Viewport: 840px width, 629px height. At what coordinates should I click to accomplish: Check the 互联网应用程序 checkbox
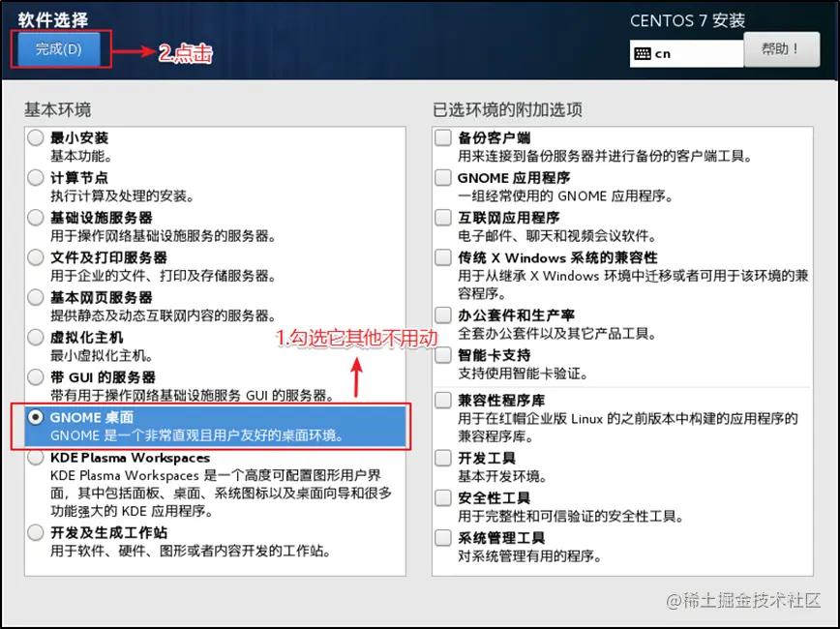[443, 218]
